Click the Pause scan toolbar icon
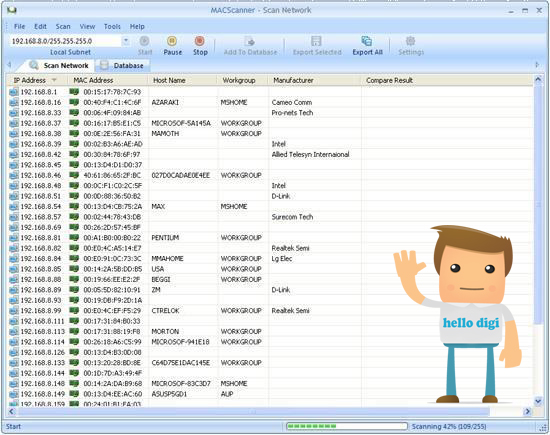The image size is (550, 435). [x=172, y=41]
